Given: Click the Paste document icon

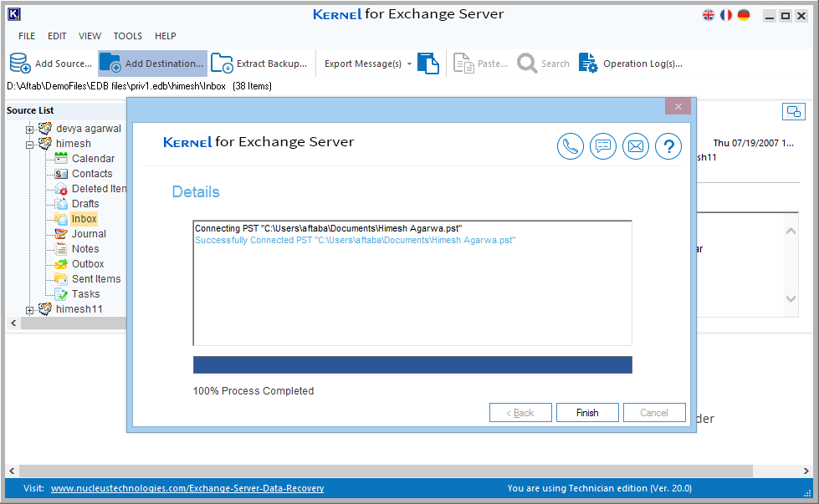Looking at the screenshot, I should 463,64.
